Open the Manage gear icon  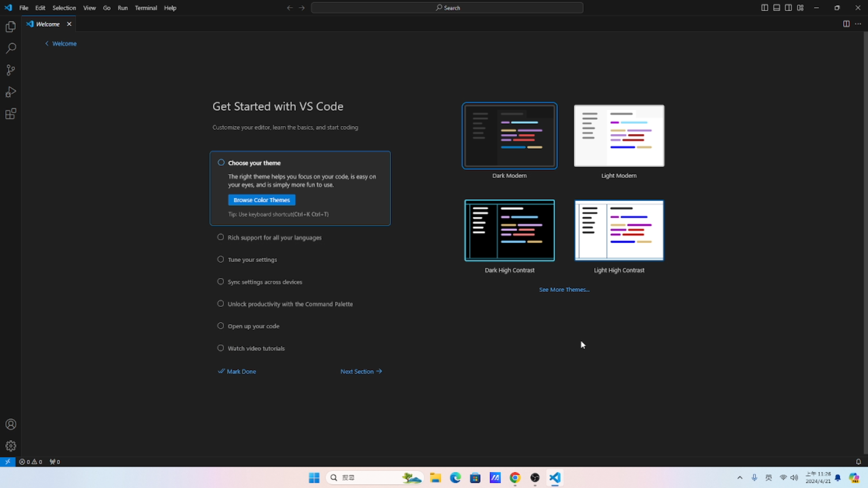click(x=10, y=446)
